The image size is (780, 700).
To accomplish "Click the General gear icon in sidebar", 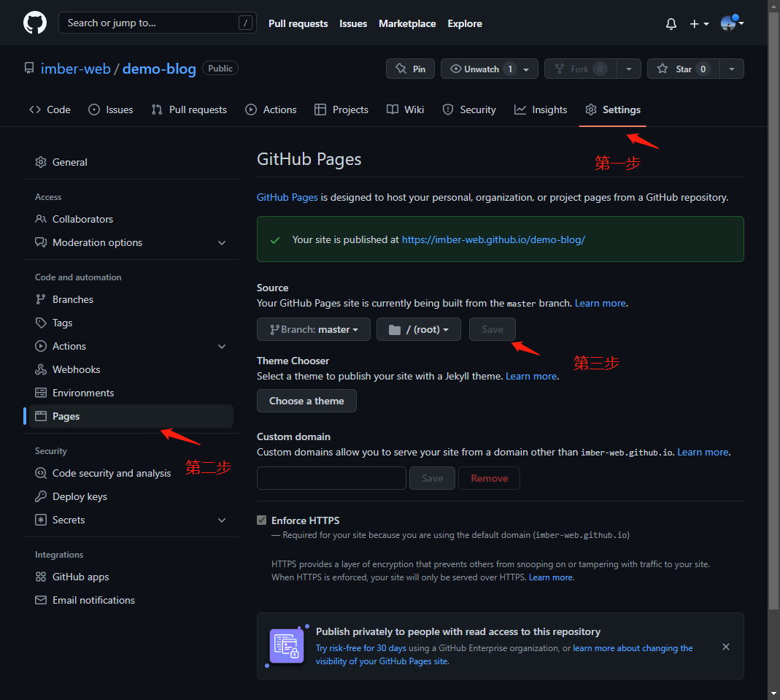I will click(x=41, y=162).
